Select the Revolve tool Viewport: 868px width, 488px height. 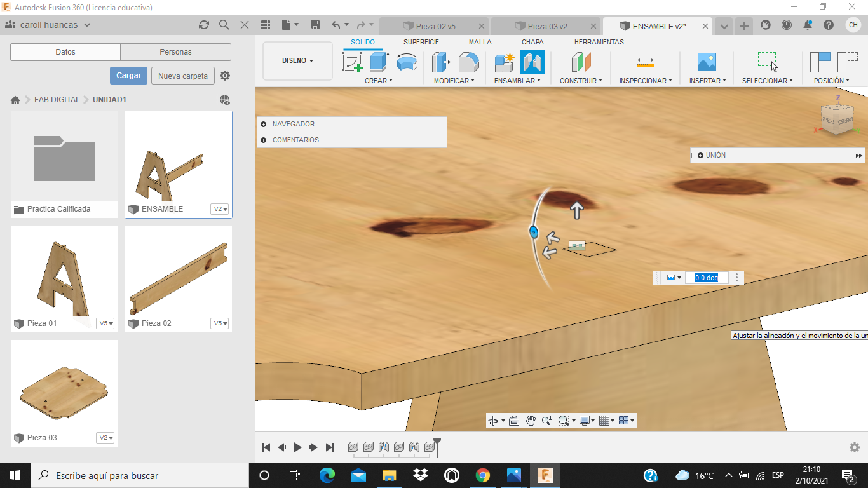[407, 62]
